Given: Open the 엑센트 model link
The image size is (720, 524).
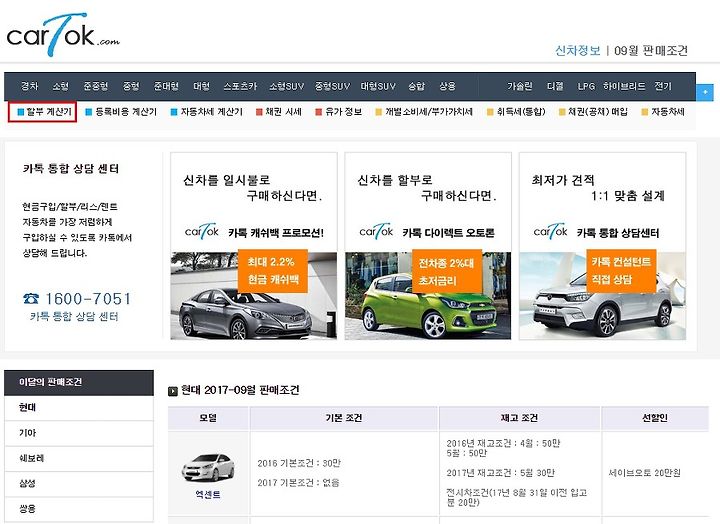Looking at the screenshot, I should 208,495.
